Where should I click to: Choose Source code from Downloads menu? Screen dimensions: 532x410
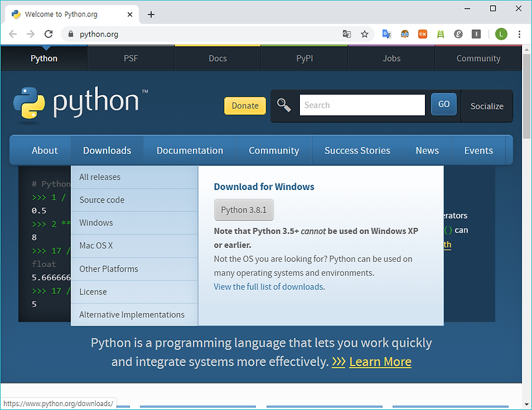pyautogui.click(x=134, y=200)
